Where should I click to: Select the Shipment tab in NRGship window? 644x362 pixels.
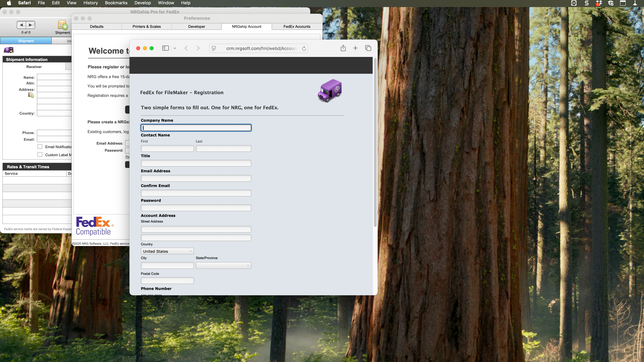click(26, 41)
